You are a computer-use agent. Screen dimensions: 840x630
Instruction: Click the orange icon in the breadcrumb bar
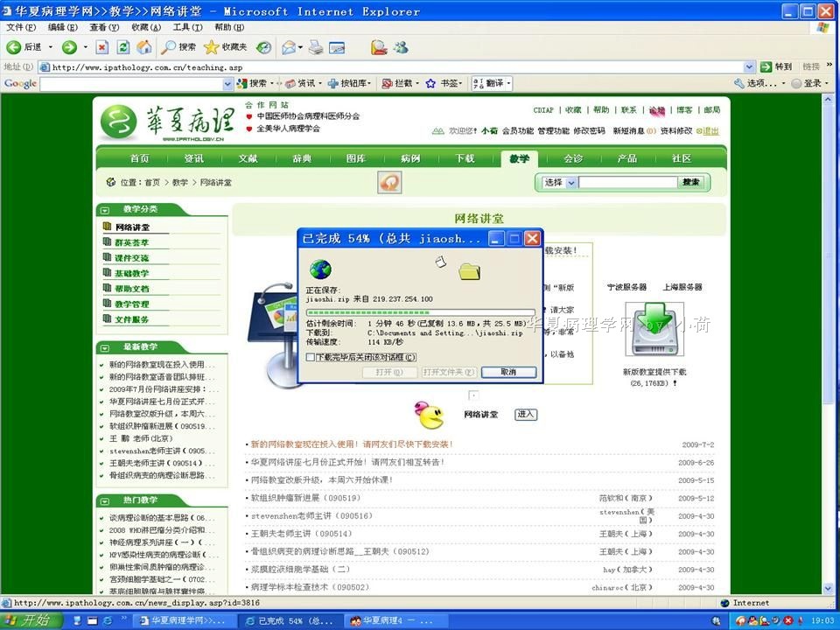[x=389, y=183]
